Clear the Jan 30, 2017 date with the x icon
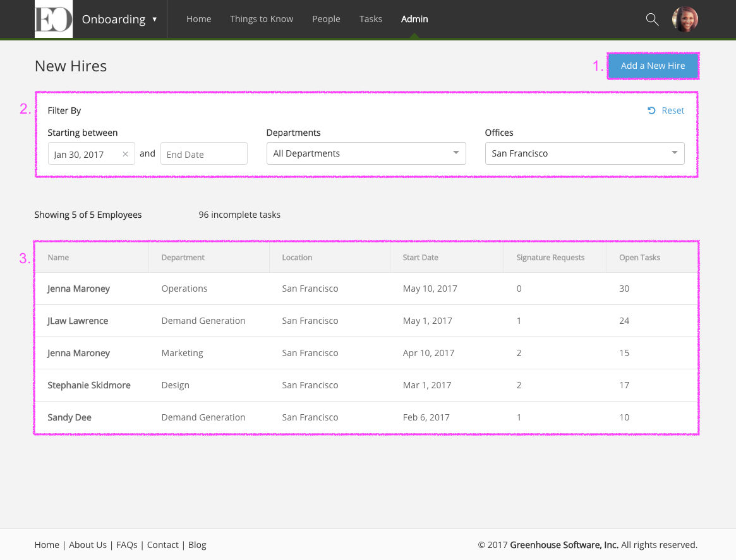This screenshot has height=560, width=736. 125,153
